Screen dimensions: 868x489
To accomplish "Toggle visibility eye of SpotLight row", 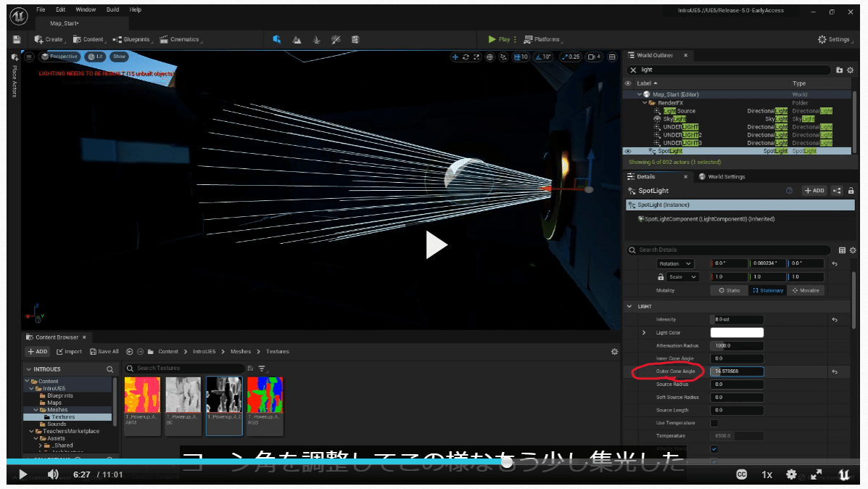I will click(628, 151).
